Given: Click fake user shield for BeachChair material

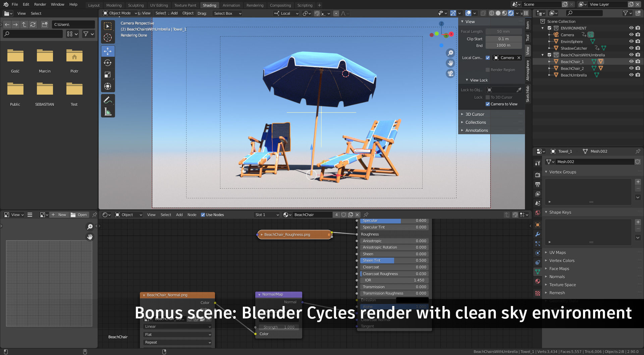Looking at the screenshot, I should click(x=344, y=215).
